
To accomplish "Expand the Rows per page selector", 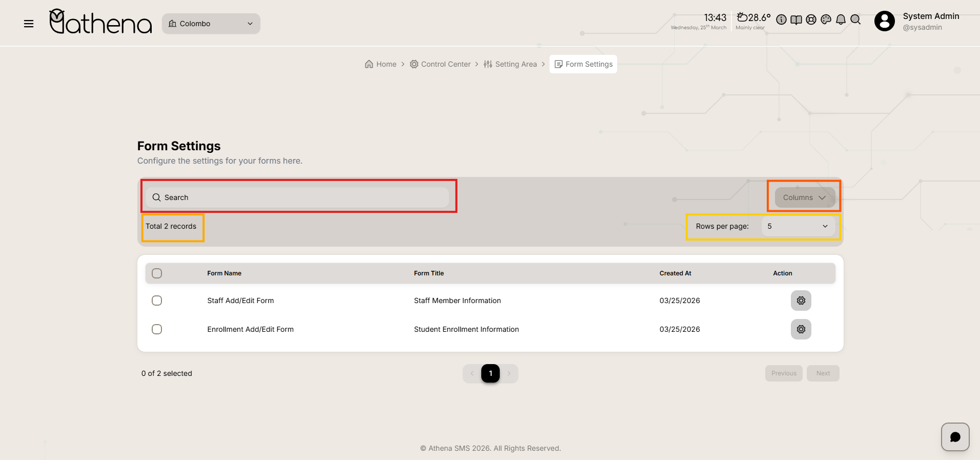I will click(x=798, y=226).
